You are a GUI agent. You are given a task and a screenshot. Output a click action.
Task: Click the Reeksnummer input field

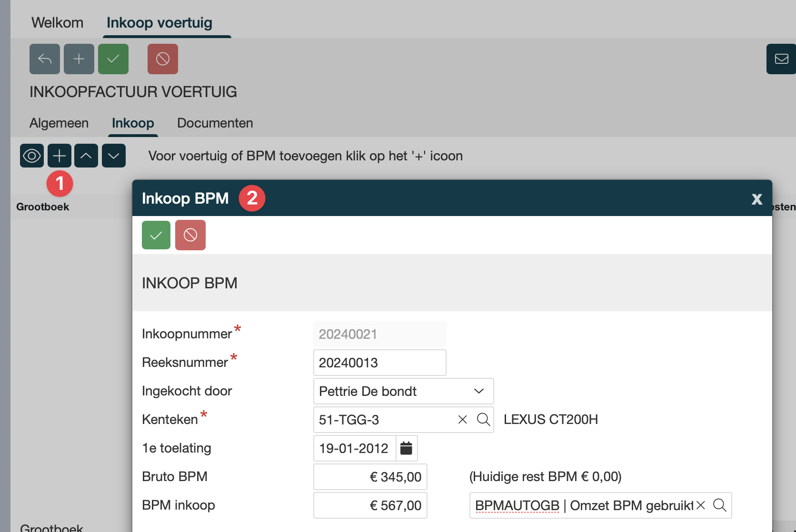pos(379,363)
